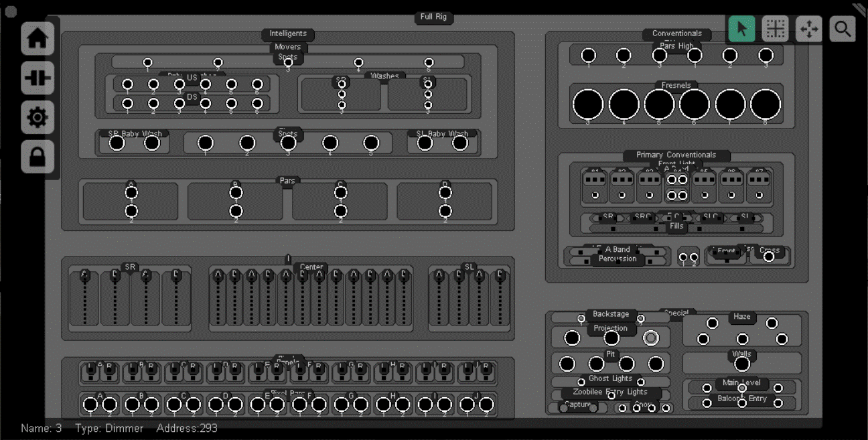The width and height of the screenshot is (868, 440).
Task: Open search with the magnifier icon
Action: [843, 29]
